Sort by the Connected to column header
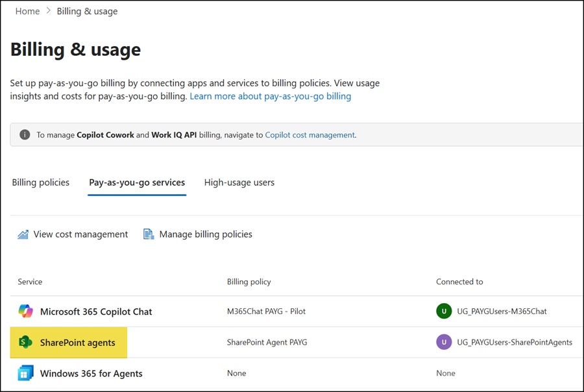The width and height of the screenshot is (584, 392). tap(459, 282)
